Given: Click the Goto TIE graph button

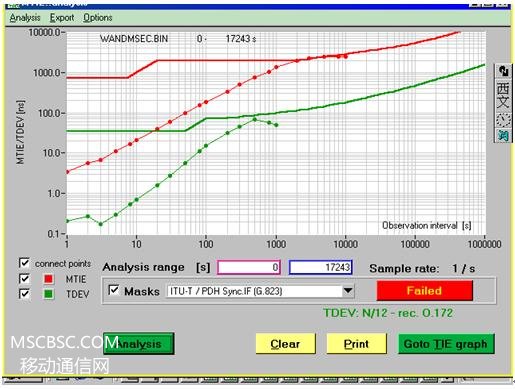Looking at the screenshot, I should pos(446,344).
